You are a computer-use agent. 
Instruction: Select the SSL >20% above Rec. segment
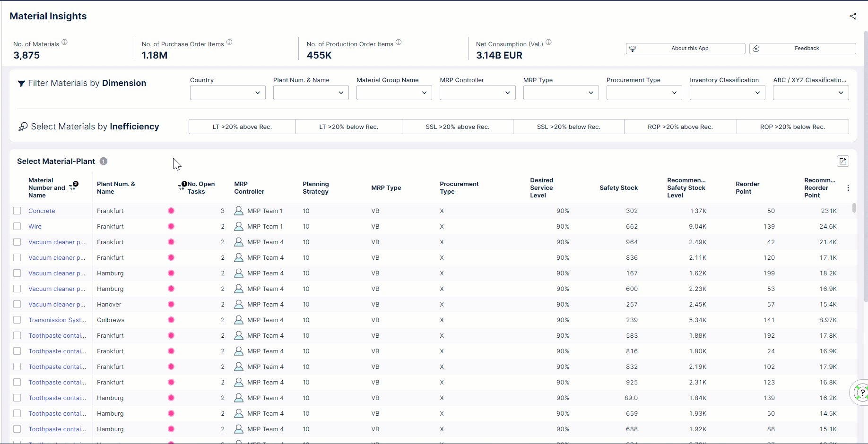click(457, 127)
